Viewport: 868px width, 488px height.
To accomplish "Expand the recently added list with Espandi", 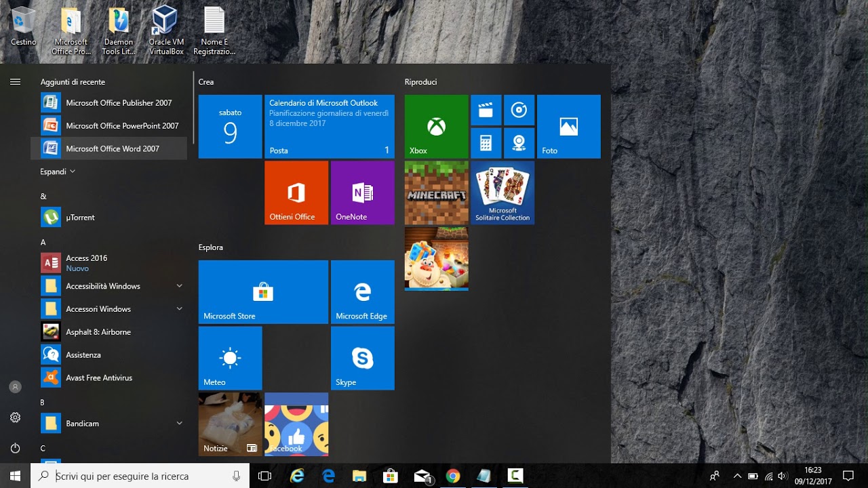I will [58, 171].
